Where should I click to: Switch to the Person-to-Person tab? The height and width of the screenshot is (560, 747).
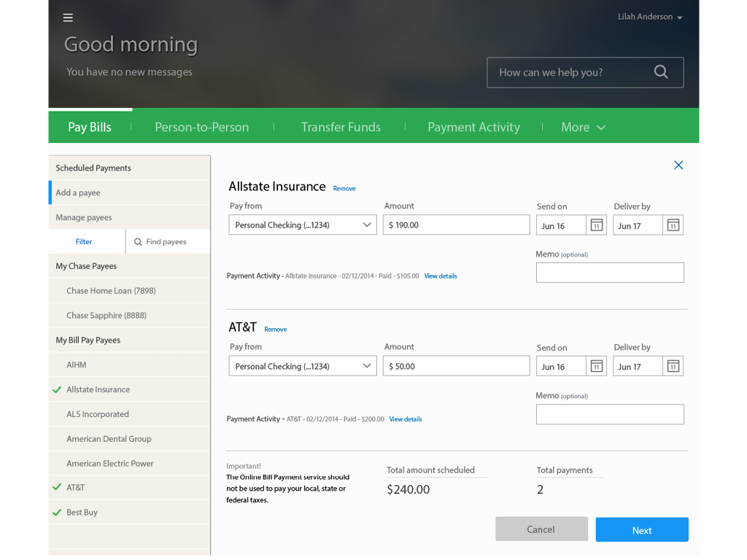click(x=201, y=127)
